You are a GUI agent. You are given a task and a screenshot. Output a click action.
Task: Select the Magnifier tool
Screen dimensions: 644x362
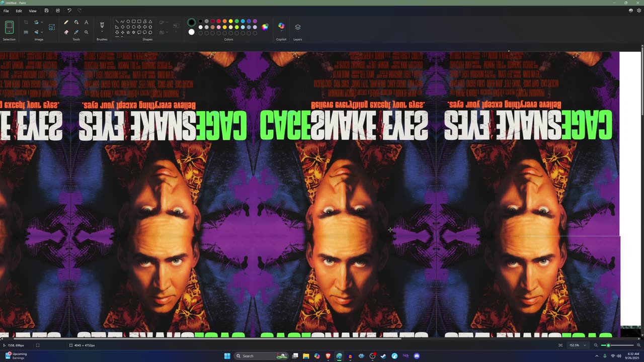86,32
